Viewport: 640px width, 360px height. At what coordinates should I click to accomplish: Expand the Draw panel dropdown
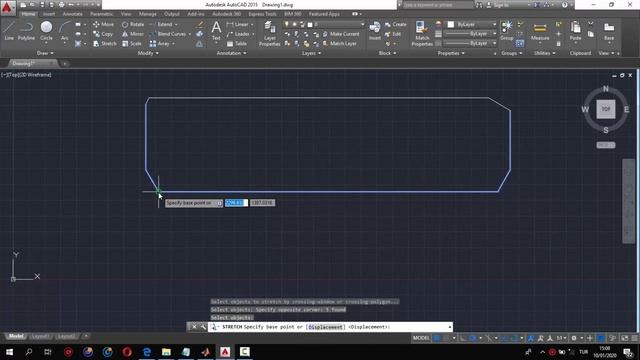pyautogui.click(x=45, y=53)
